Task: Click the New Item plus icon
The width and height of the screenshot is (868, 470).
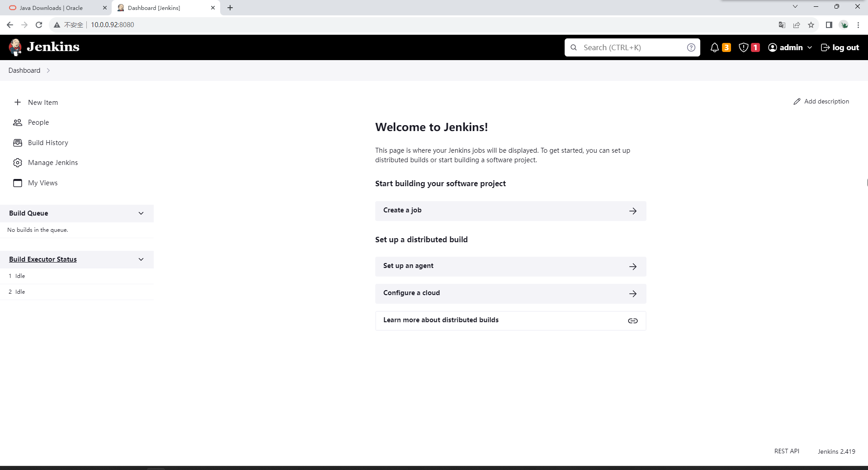Action: [x=18, y=102]
